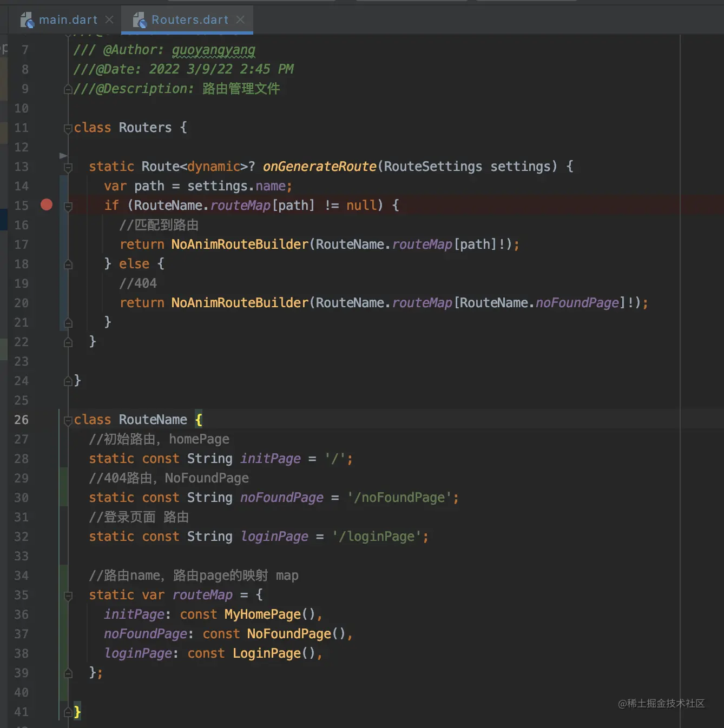The image size is (724, 728).
Task: Click the RouteSettings parameter type
Action: click(433, 167)
